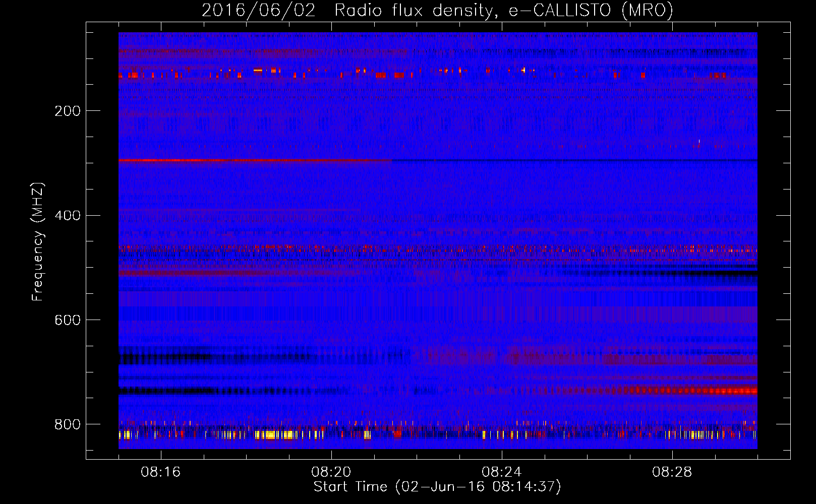Click the plot title 'Radio flux density, e-CALLISTO (MRO)'

click(x=503, y=11)
